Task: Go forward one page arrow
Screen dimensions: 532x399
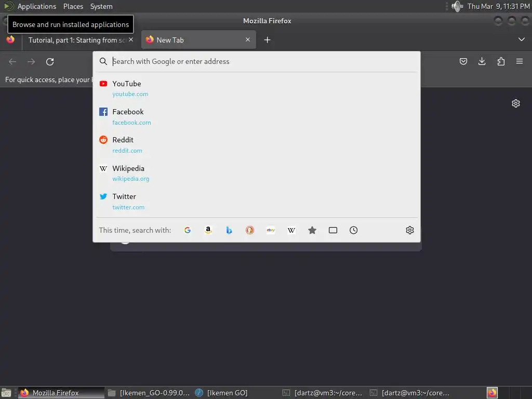Action: [31, 62]
